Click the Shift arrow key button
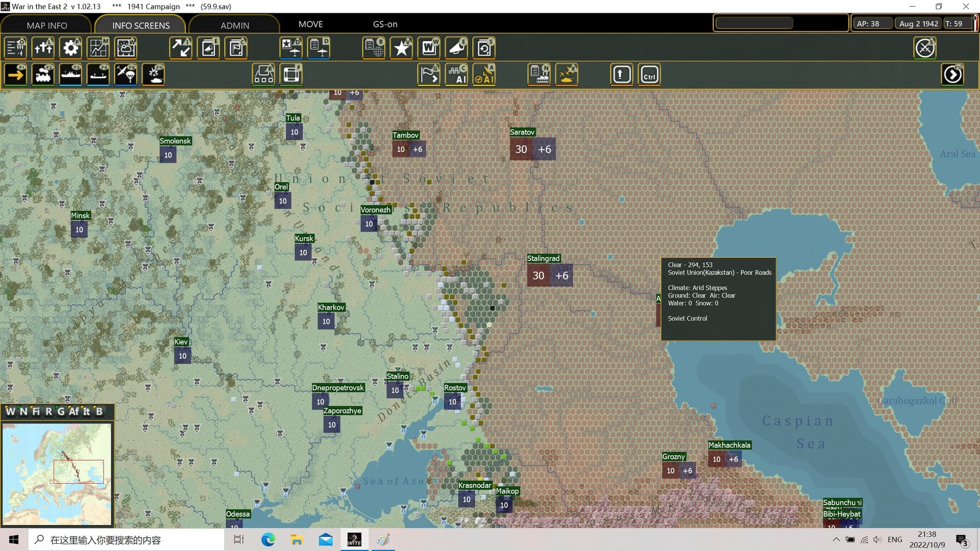980x551 pixels. click(x=621, y=75)
